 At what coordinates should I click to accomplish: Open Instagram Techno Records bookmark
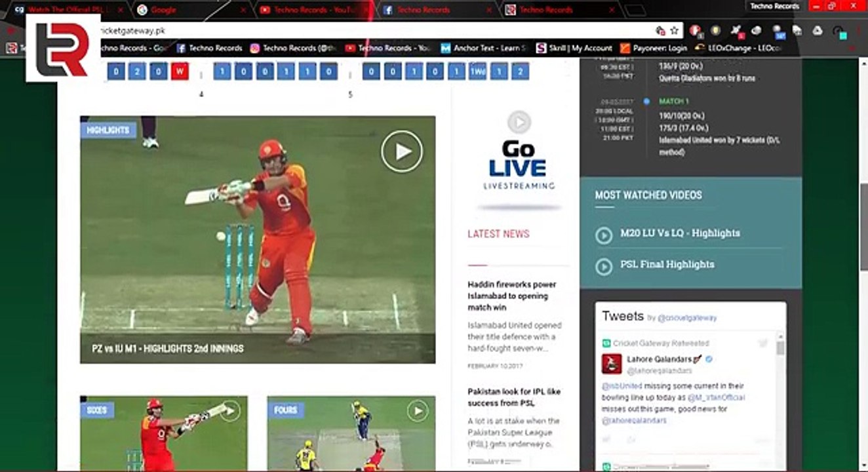coord(293,48)
